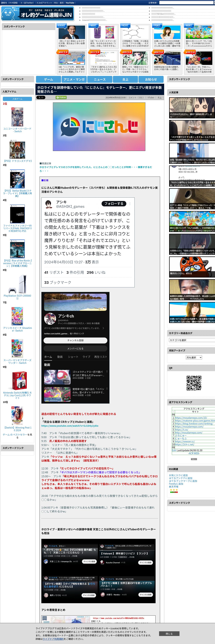Click the QR code image
Viewport: 215px width, 644px height.
point(194,383)
